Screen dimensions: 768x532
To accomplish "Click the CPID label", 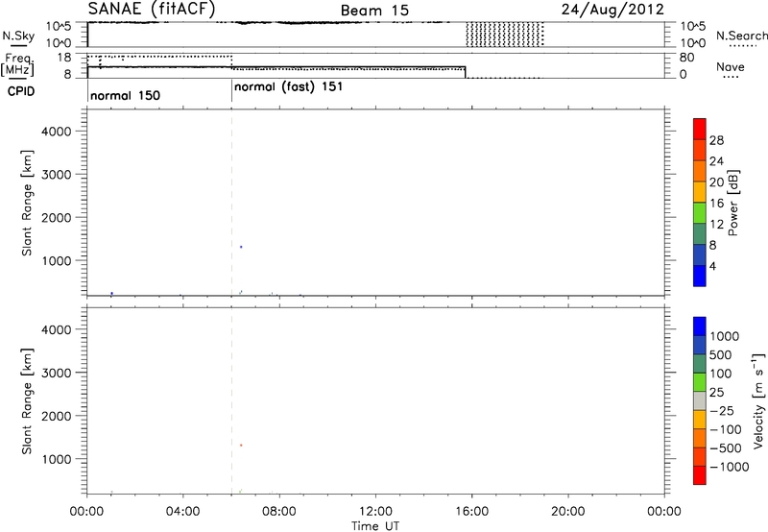I will click(x=21, y=91).
